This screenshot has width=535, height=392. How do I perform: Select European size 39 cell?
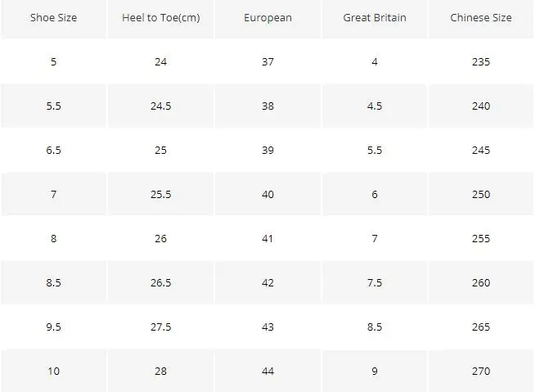coord(267,151)
